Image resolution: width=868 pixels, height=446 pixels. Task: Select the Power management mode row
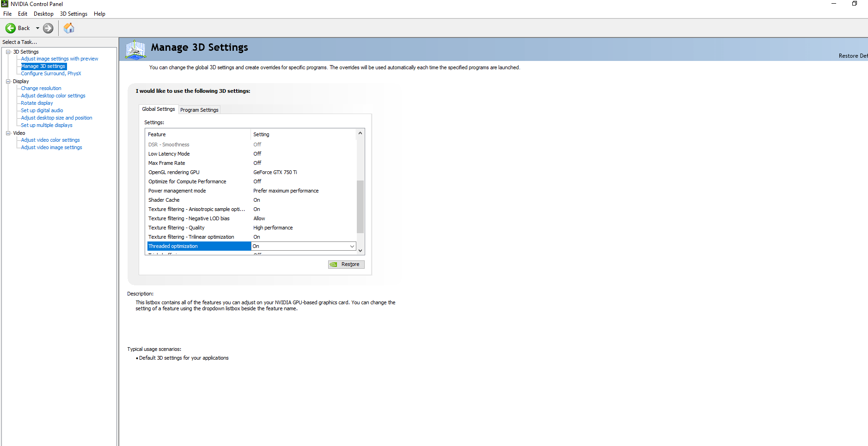click(252, 191)
